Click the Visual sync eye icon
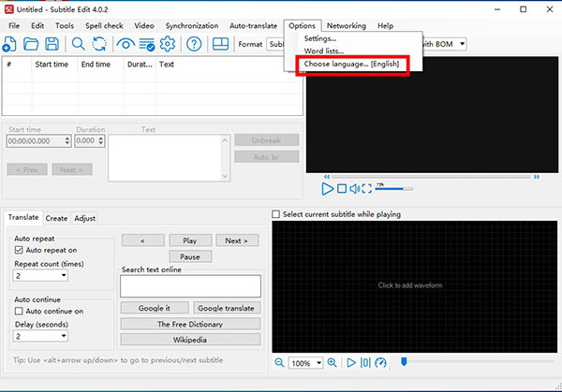 pos(125,44)
